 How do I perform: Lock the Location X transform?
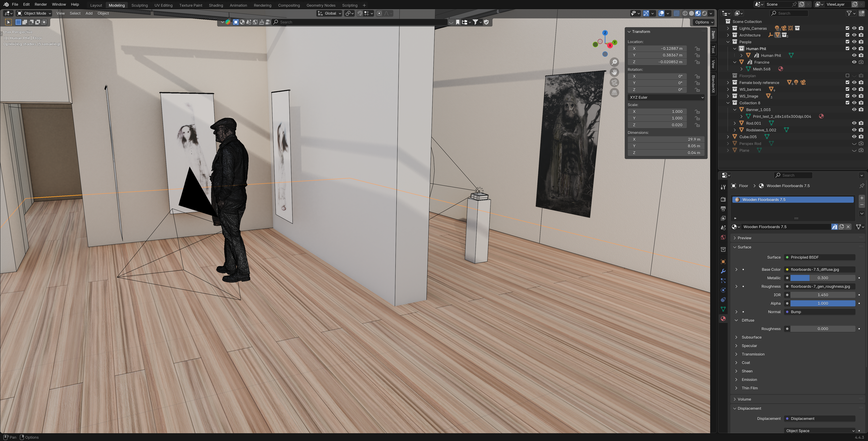click(x=697, y=49)
